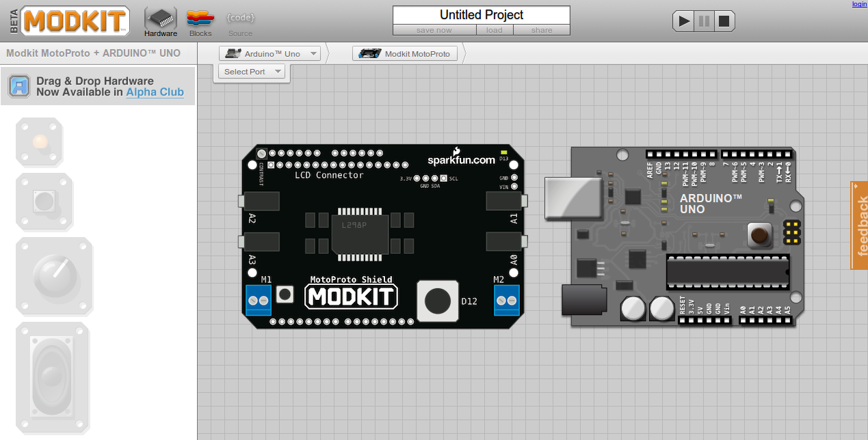Click the Modkit MotoProto + ARDUINO UNO title

click(93, 53)
